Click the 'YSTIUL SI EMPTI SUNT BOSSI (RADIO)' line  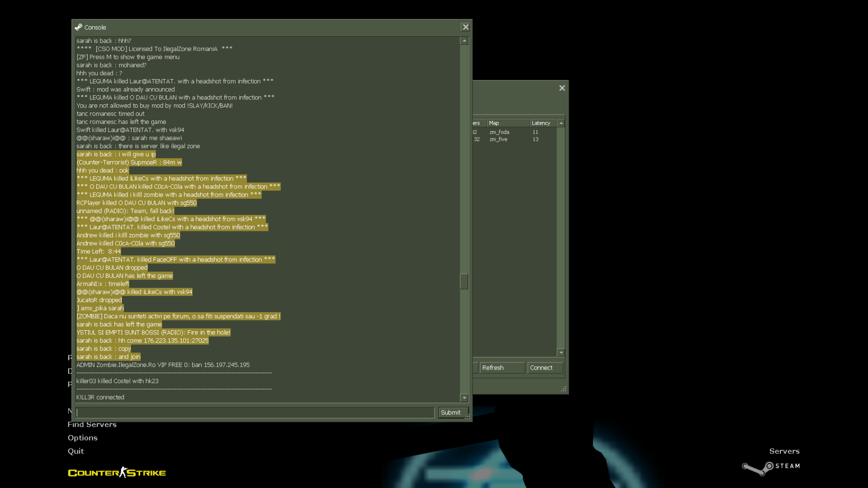(153, 333)
